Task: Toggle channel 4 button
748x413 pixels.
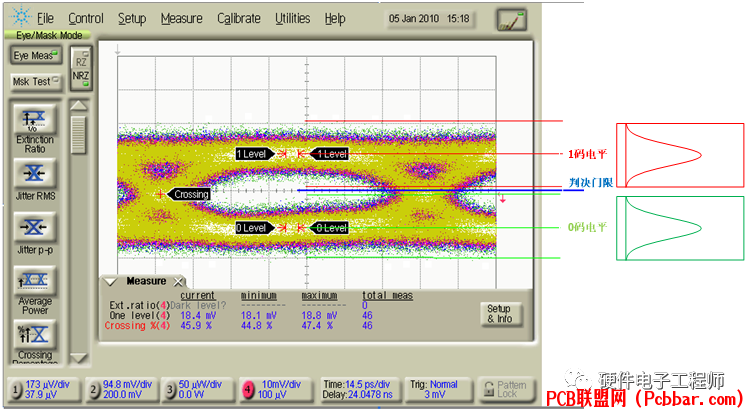Action: [248, 390]
